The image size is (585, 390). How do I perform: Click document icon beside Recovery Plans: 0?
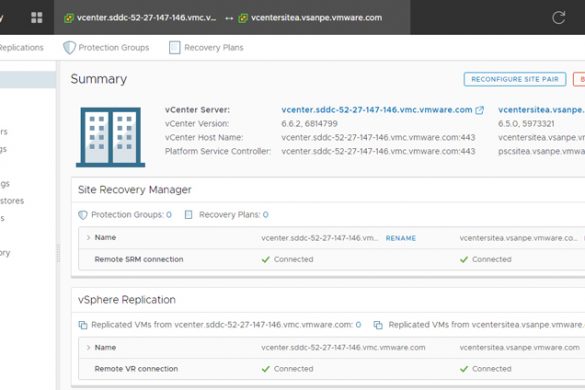(x=188, y=215)
